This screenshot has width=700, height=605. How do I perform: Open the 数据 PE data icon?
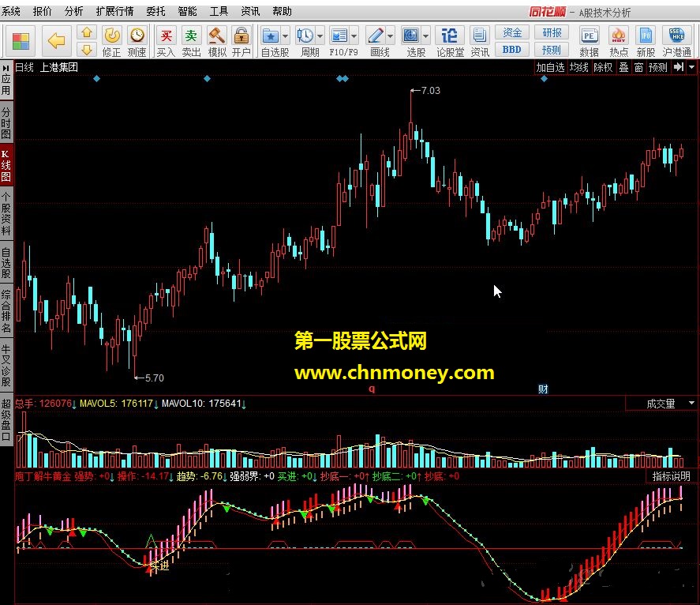[x=589, y=42]
